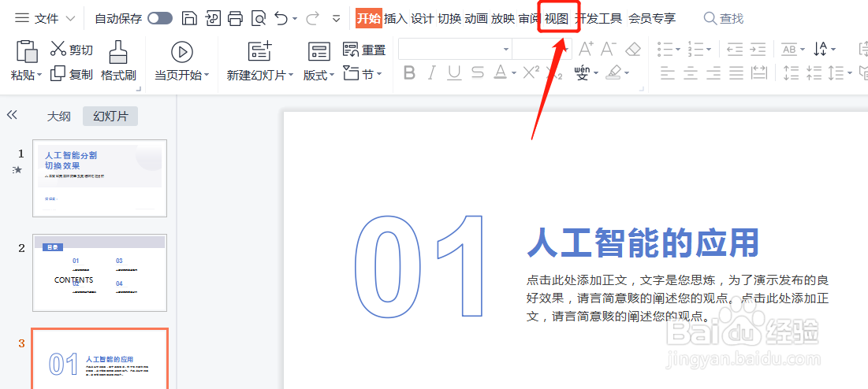Justify text alignment
Screen dimensions: 868x389
(x=736, y=72)
